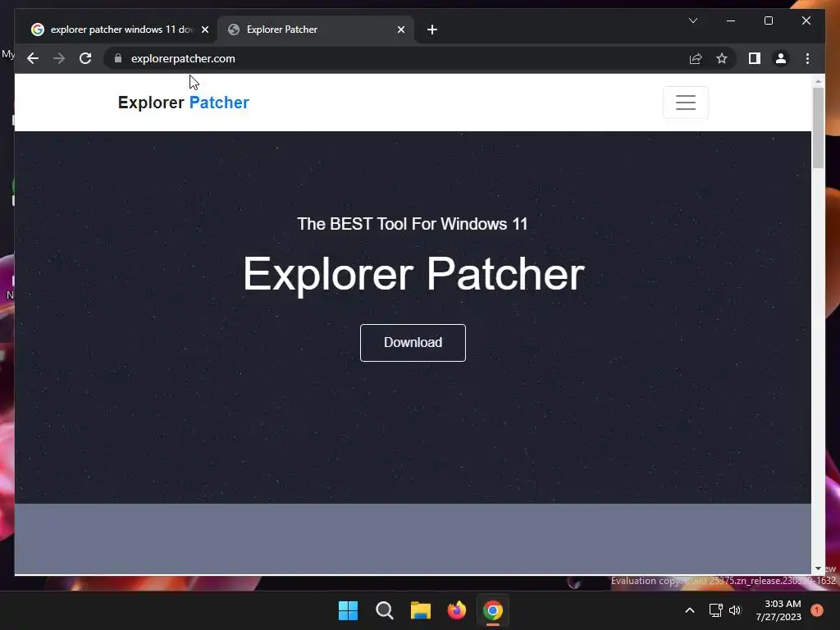Open the Windows Start menu
Viewport: 840px width, 630px height.
click(348, 610)
